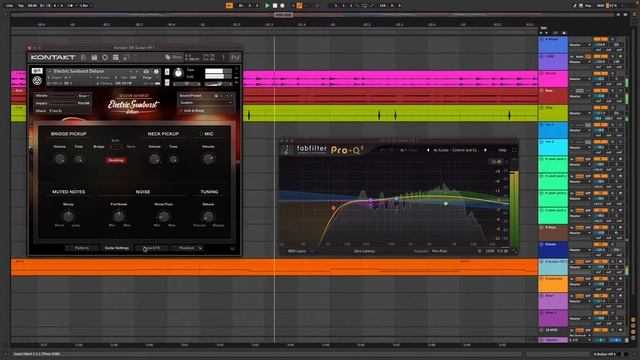Click the Bridge Pickup Tone knob

(79, 159)
